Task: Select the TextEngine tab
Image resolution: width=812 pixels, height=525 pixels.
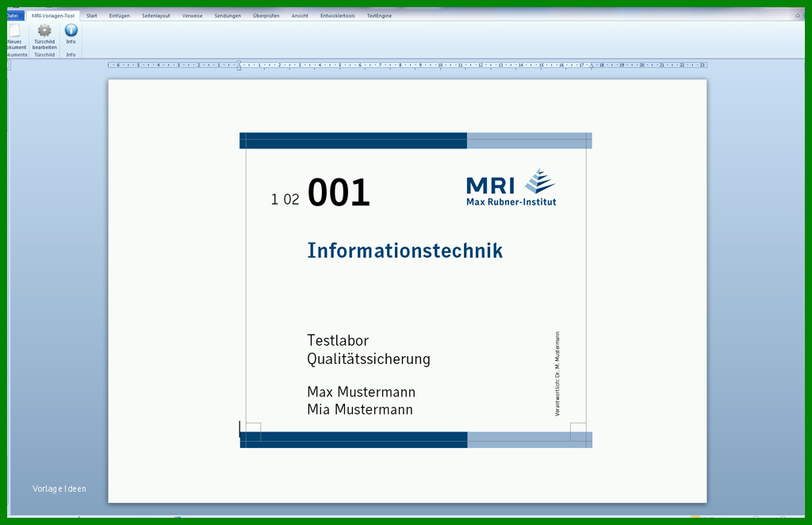Action: [380, 16]
